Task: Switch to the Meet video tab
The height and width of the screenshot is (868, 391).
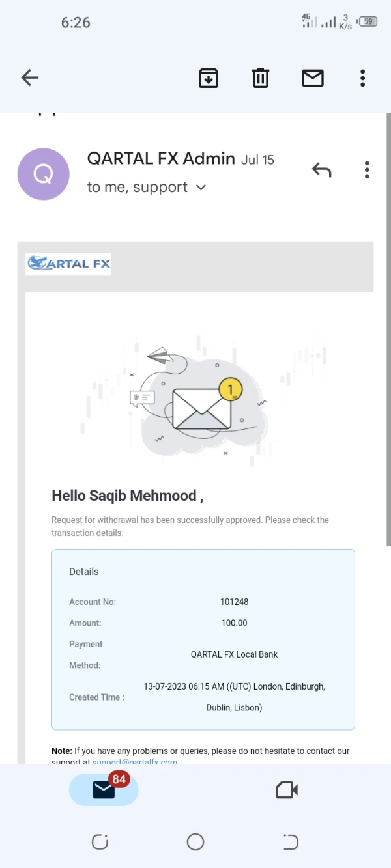Action: coord(287,790)
